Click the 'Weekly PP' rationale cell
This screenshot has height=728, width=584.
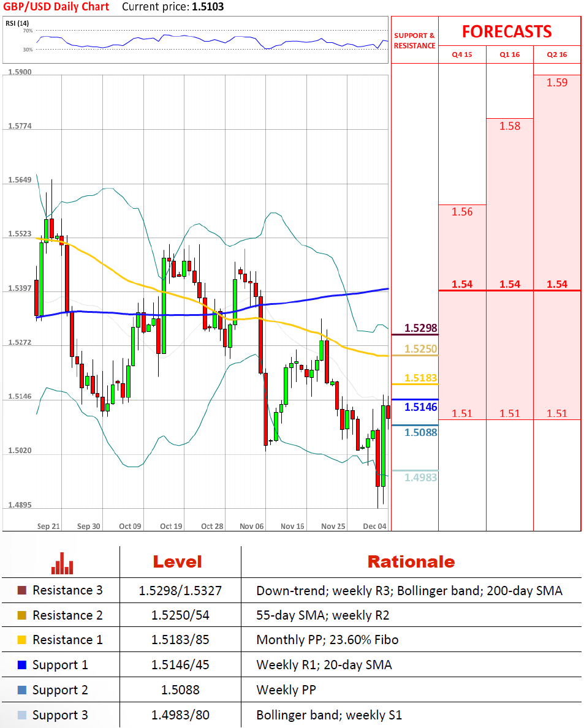click(x=286, y=690)
